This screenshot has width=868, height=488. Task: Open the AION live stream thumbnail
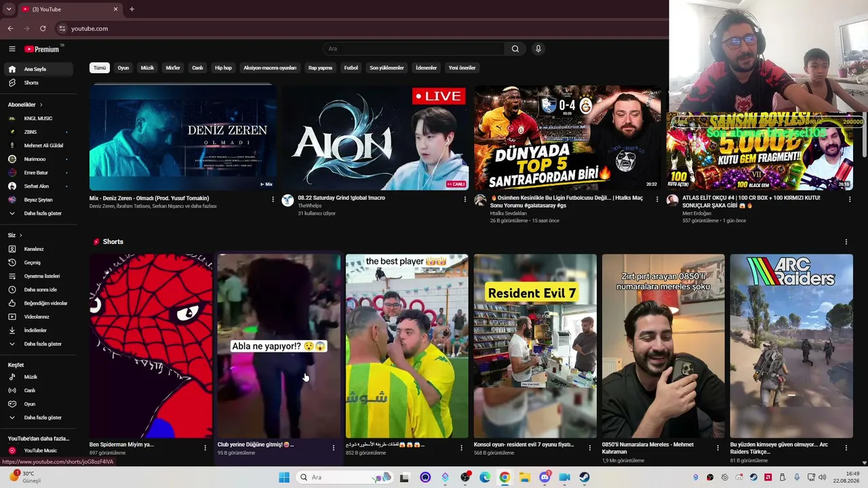pyautogui.click(x=375, y=138)
